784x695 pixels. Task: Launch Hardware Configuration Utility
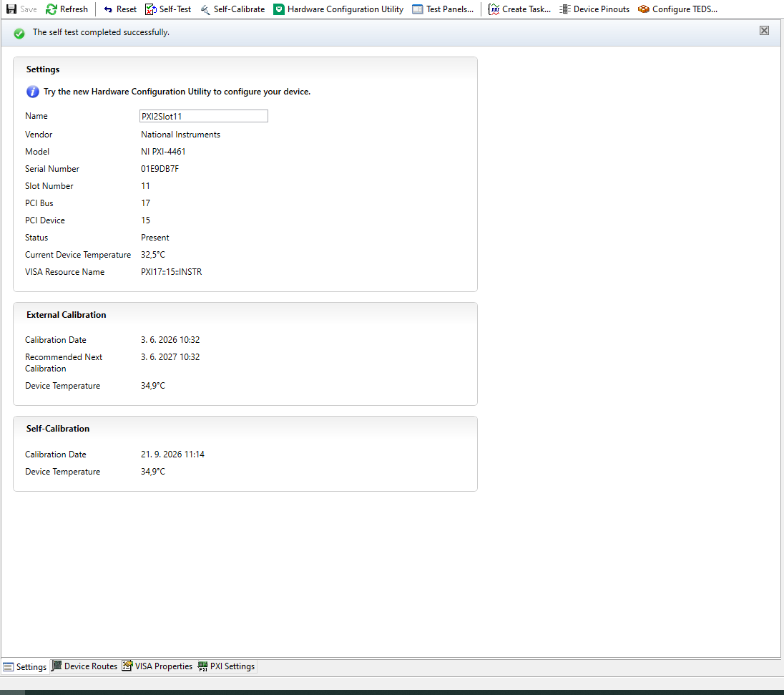tap(338, 9)
